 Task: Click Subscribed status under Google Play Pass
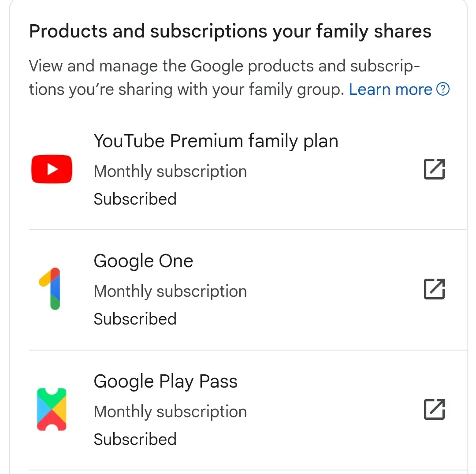pos(135,439)
